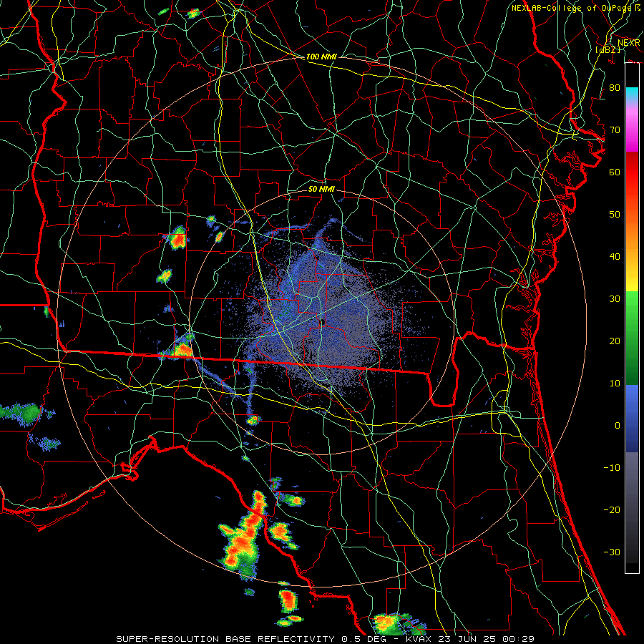The height and width of the screenshot is (644, 644).
Task: Click the 30 value on the color scale
Action: (615, 299)
